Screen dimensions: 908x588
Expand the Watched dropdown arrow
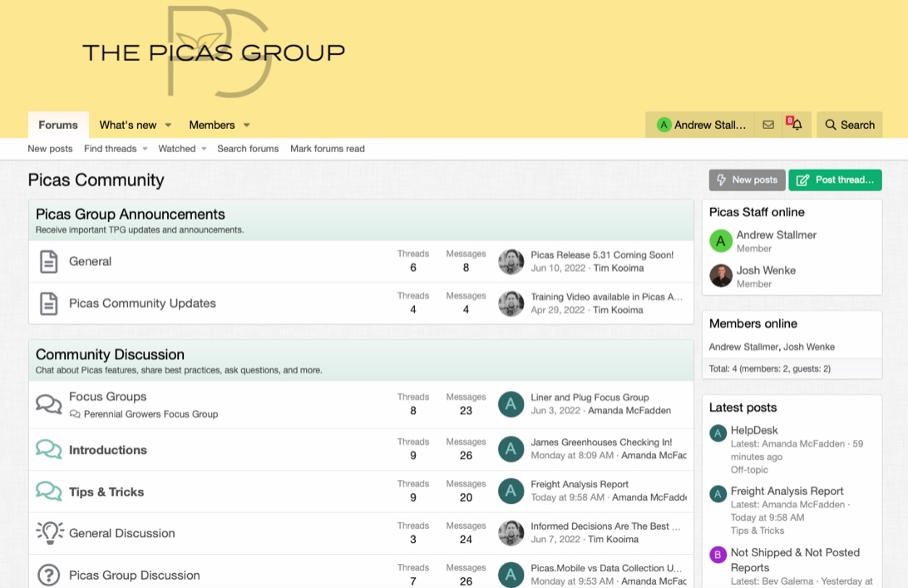[204, 149]
